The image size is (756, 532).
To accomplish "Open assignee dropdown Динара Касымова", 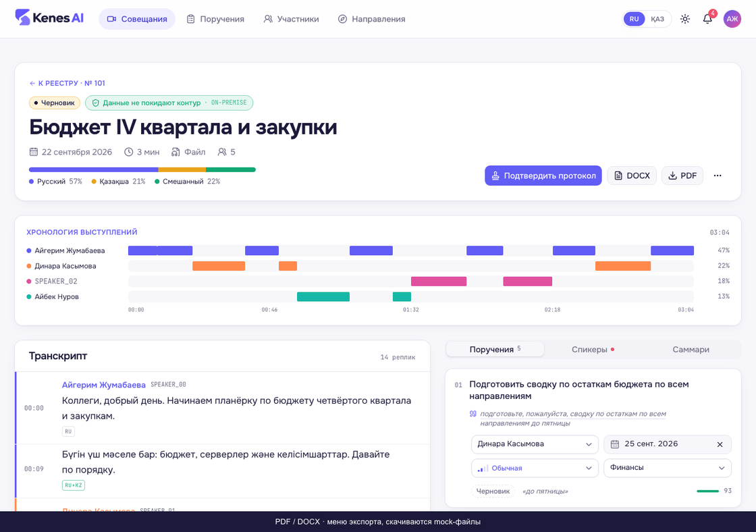I will [x=535, y=444].
